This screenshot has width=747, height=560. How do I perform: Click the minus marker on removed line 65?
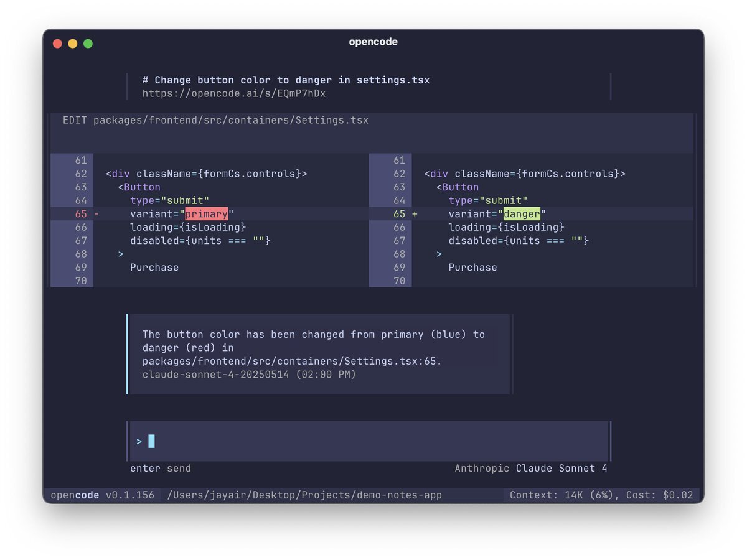[x=96, y=214]
